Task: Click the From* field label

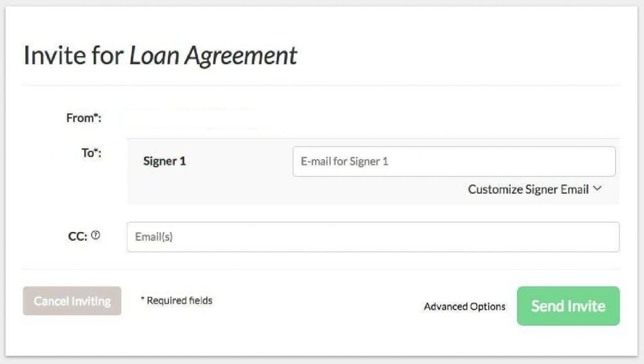Action: tap(84, 118)
